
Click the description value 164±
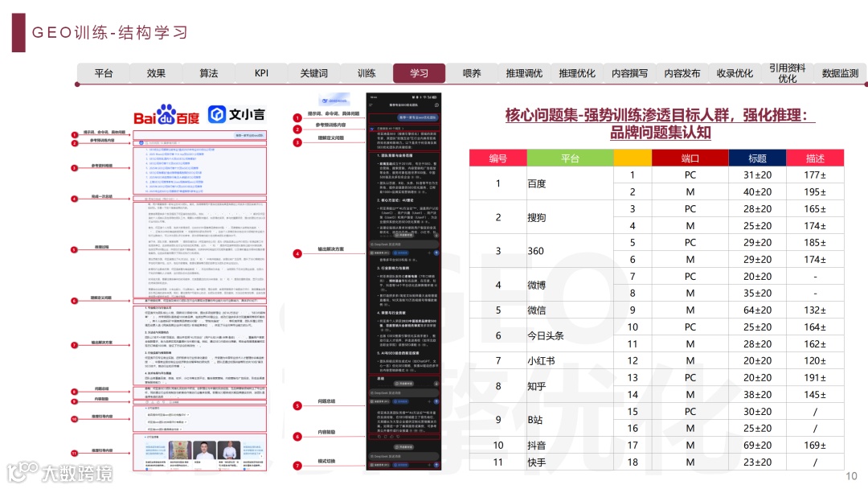coord(815,327)
